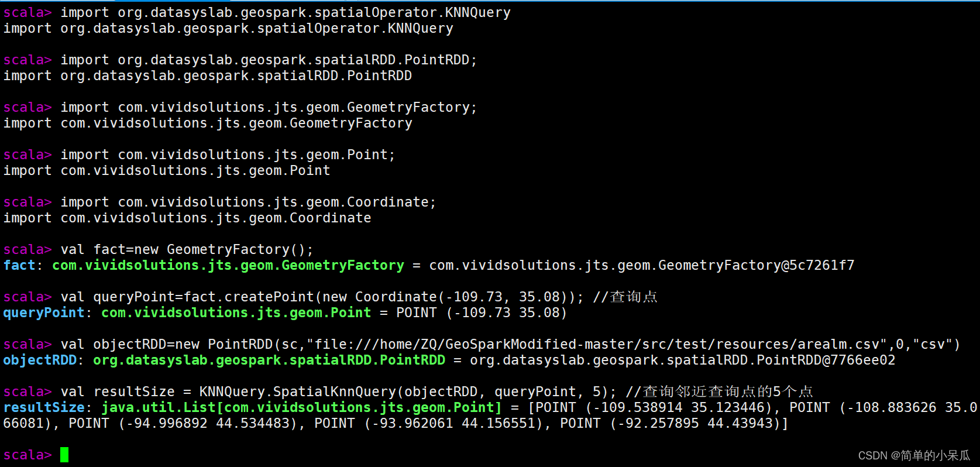Click 'val fact=new GeometryFactory();' command
The width and height of the screenshot is (980, 467).
(187, 249)
